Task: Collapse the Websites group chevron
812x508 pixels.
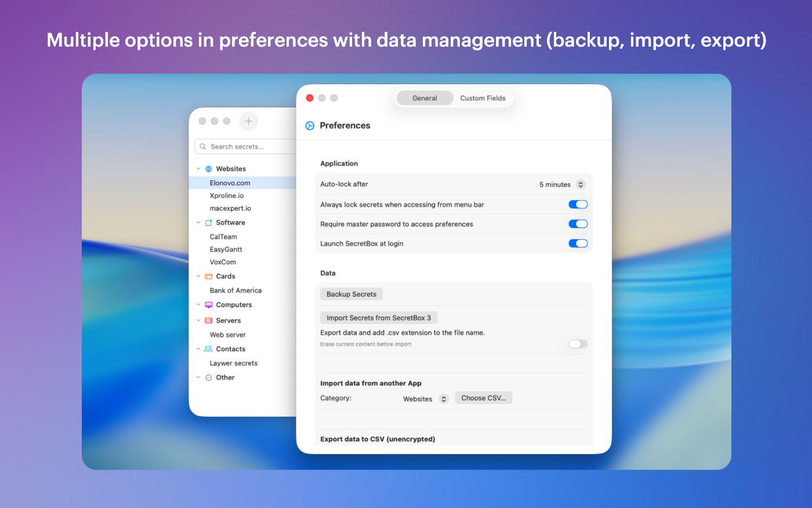Action: pos(198,169)
